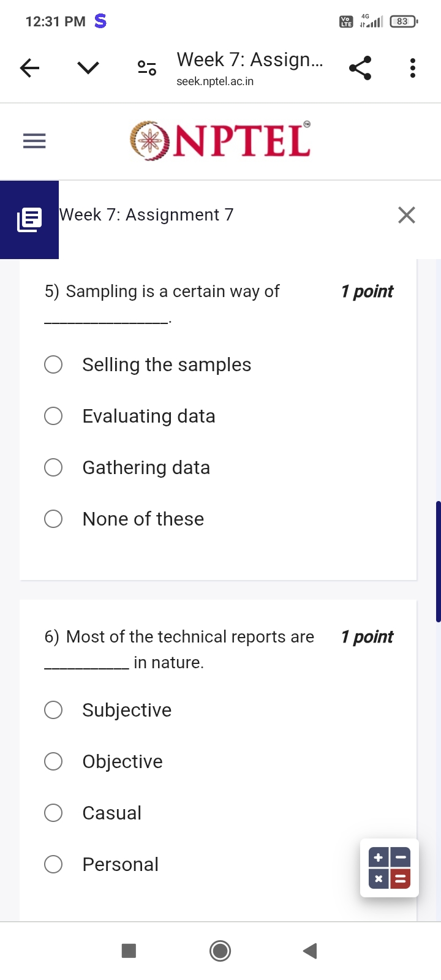Launch the floating calculator widget
Viewport: 441px width, 980px height.
(x=390, y=868)
